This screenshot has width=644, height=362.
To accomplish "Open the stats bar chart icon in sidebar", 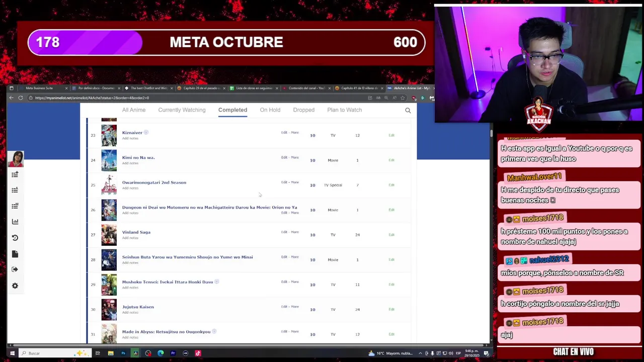I will pyautogui.click(x=15, y=222).
